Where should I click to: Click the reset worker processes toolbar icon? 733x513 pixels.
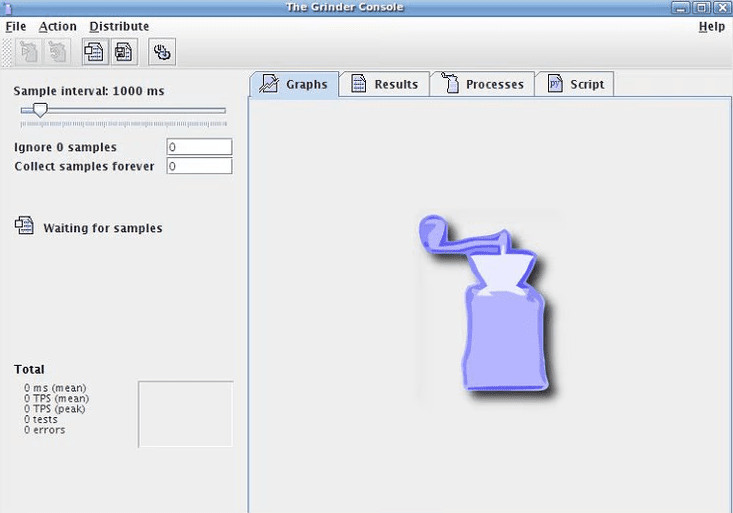tap(59, 51)
